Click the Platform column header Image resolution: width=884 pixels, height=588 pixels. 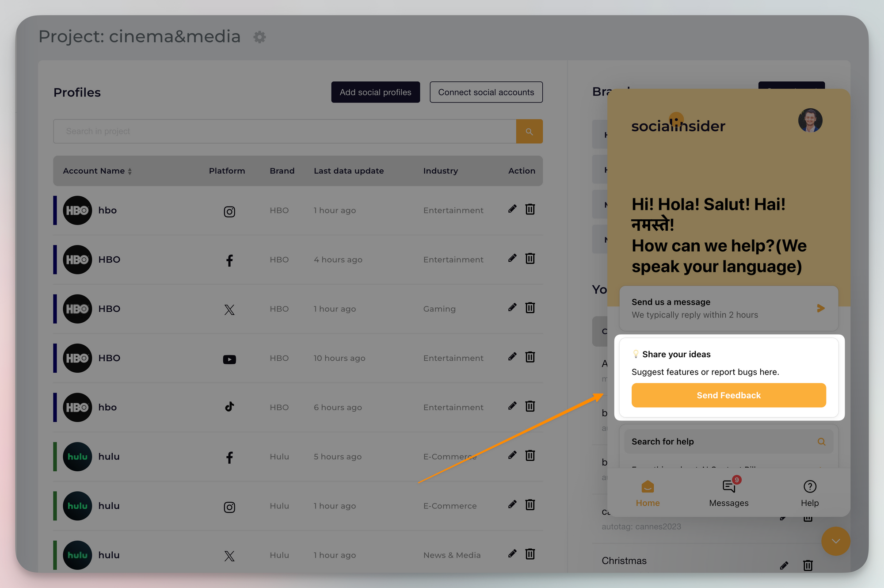point(227,171)
